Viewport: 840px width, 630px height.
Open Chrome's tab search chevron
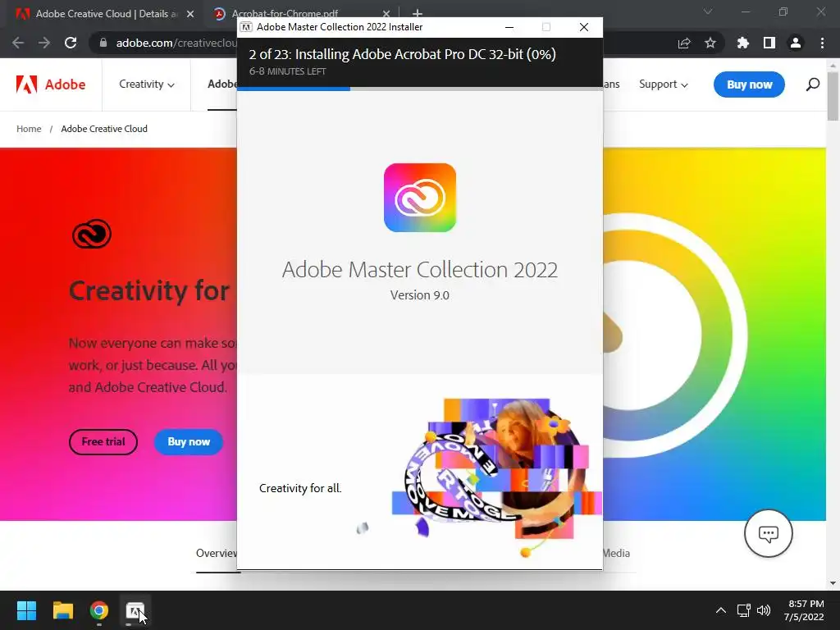click(x=708, y=11)
